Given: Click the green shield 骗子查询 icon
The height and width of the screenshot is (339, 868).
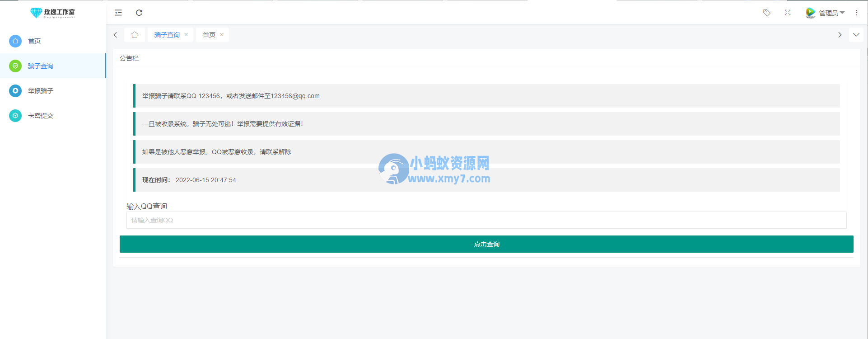Looking at the screenshot, I should 15,66.
